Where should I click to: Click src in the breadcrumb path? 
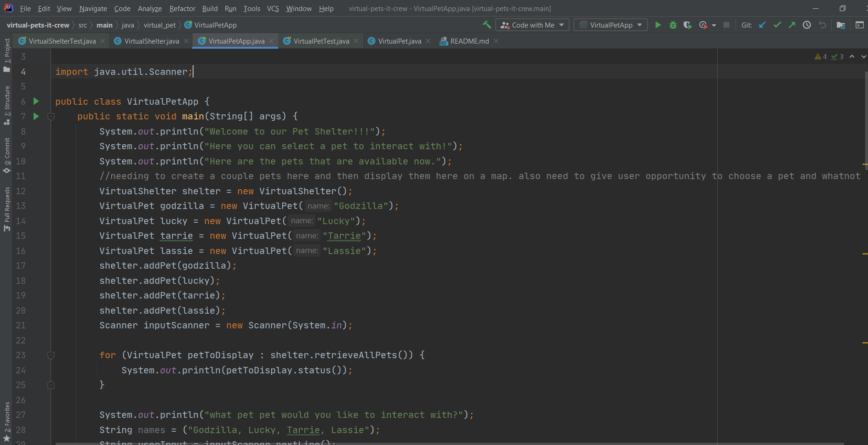click(82, 25)
